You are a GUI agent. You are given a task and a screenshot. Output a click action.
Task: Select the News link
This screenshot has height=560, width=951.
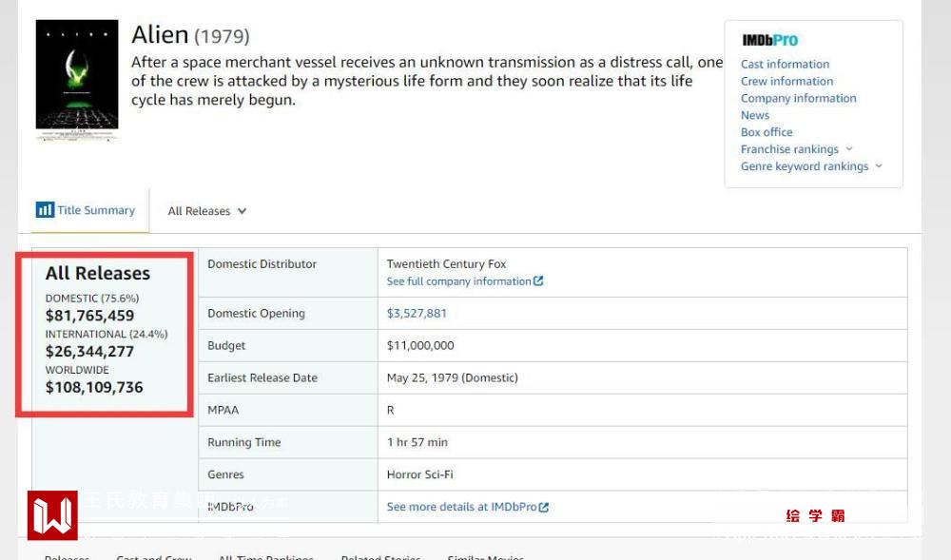[x=755, y=115]
